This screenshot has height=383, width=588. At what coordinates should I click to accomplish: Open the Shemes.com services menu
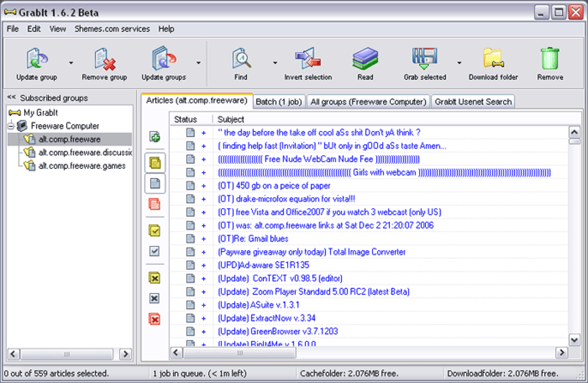(112, 29)
